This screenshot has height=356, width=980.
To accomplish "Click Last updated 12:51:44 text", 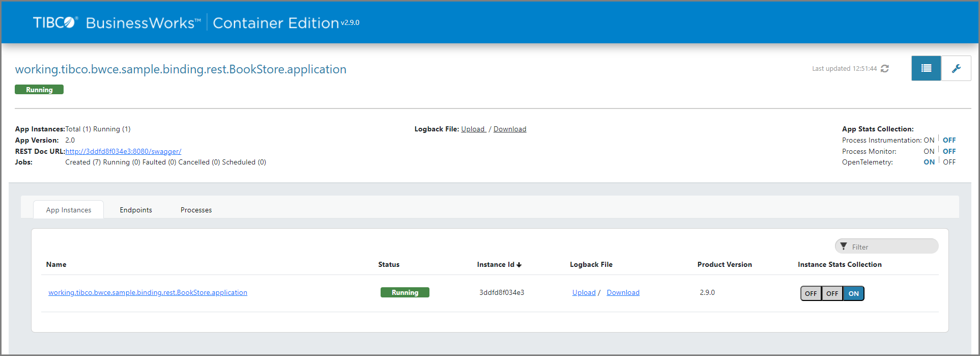I will 844,68.
